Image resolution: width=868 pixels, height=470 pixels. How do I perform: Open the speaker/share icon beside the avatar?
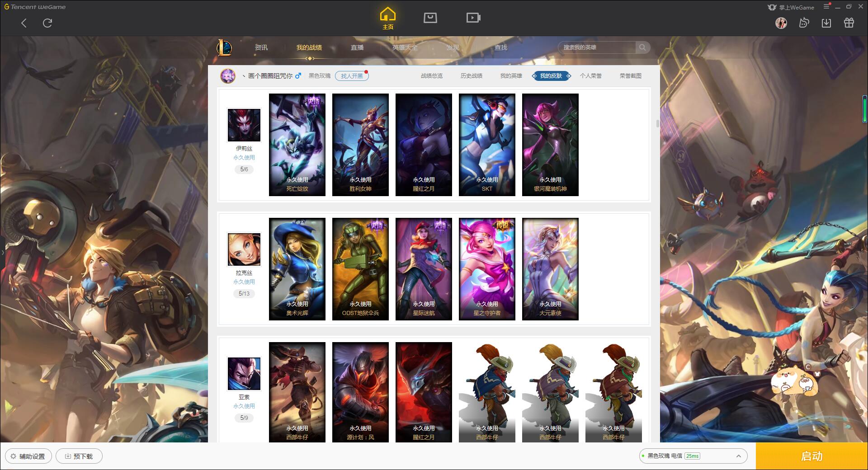click(804, 23)
